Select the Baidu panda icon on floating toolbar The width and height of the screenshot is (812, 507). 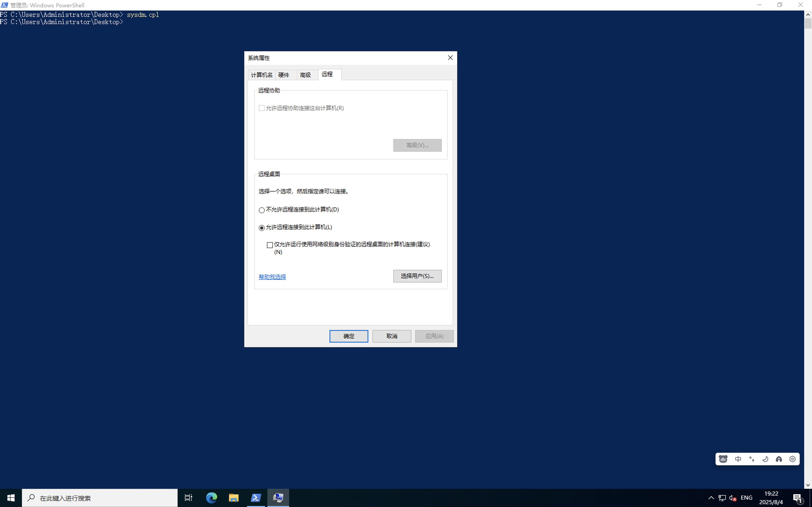pyautogui.click(x=723, y=459)
